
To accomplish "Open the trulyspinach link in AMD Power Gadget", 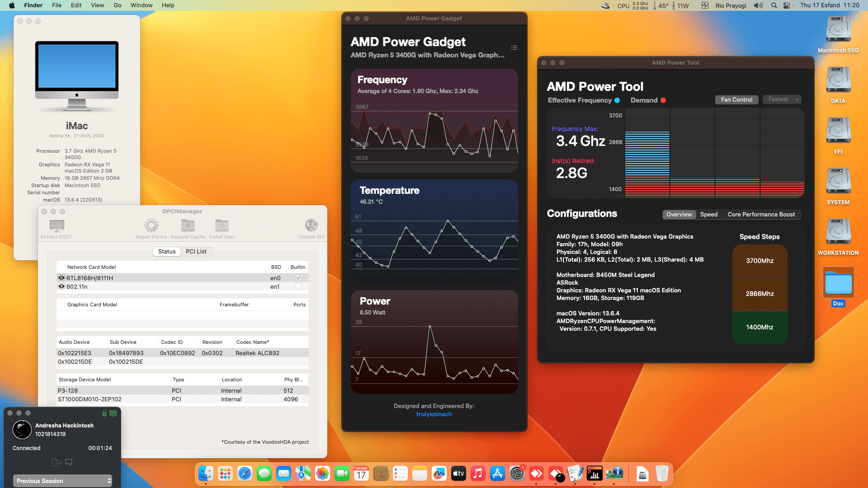I will [x=434, y=414].
